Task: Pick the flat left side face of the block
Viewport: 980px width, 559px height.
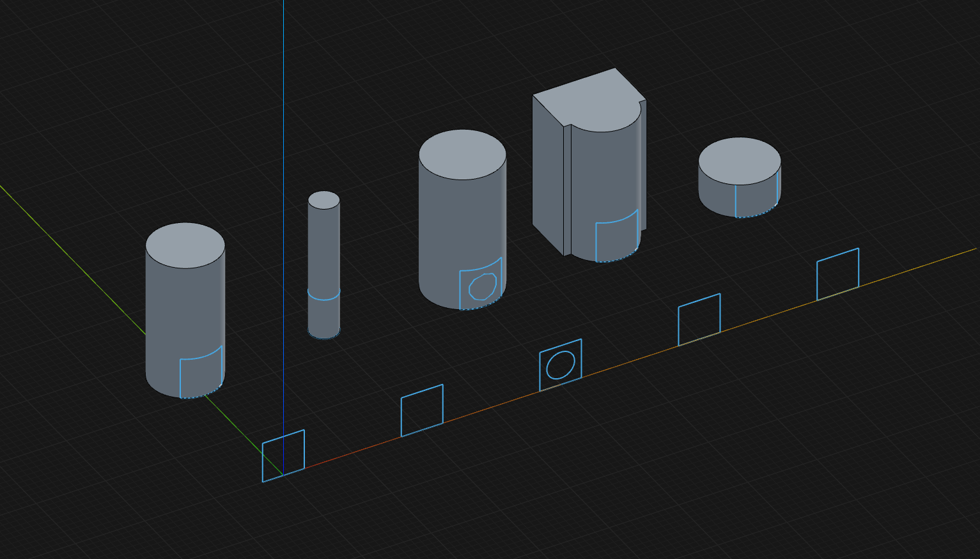Action: click(x=548, y=176)
